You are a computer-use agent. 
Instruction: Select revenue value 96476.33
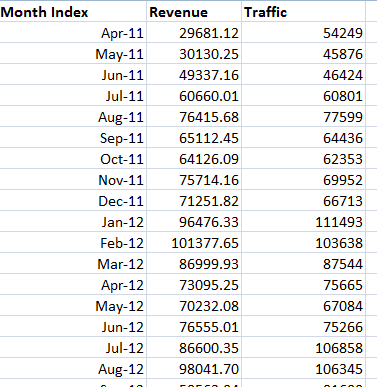coord(194,222)
